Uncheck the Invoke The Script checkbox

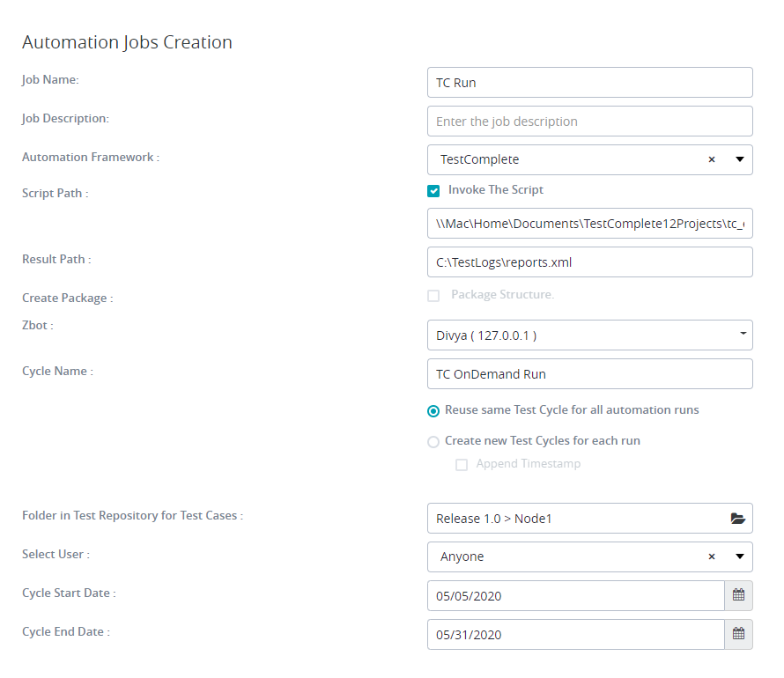point(433,191)
